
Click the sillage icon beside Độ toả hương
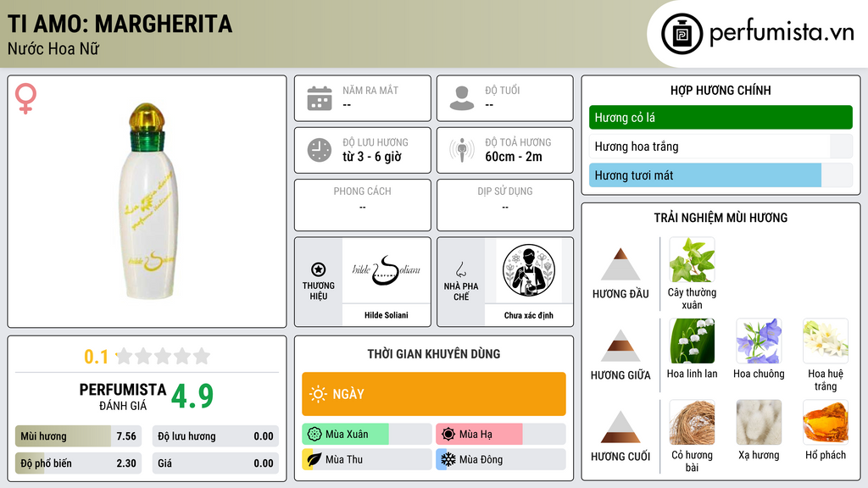pyautogui.click(x=462, y=150)
